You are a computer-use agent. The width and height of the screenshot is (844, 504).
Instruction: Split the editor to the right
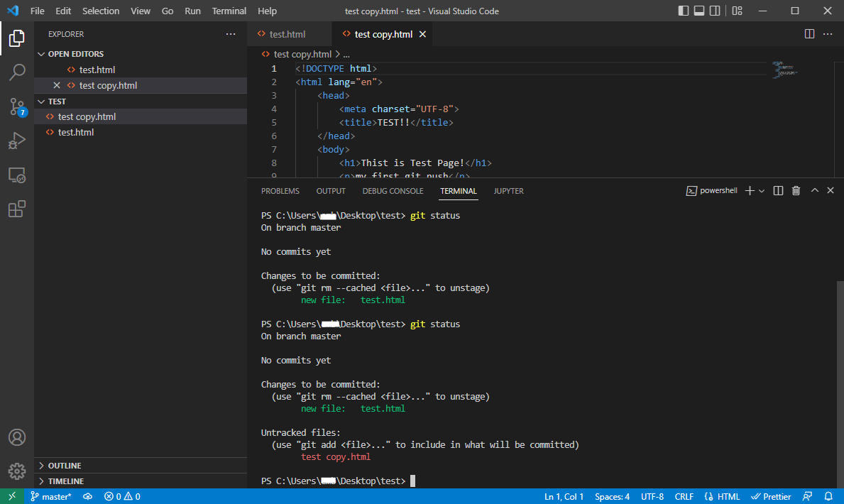click(809, 34)
